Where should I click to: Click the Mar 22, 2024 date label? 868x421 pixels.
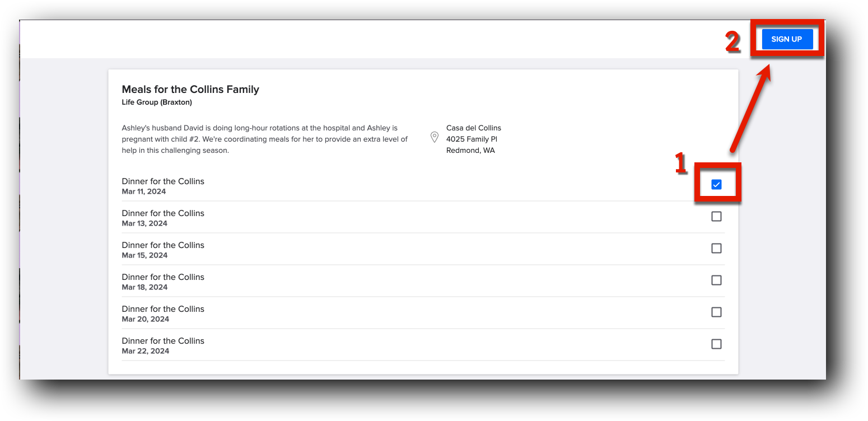coord(145,351)
